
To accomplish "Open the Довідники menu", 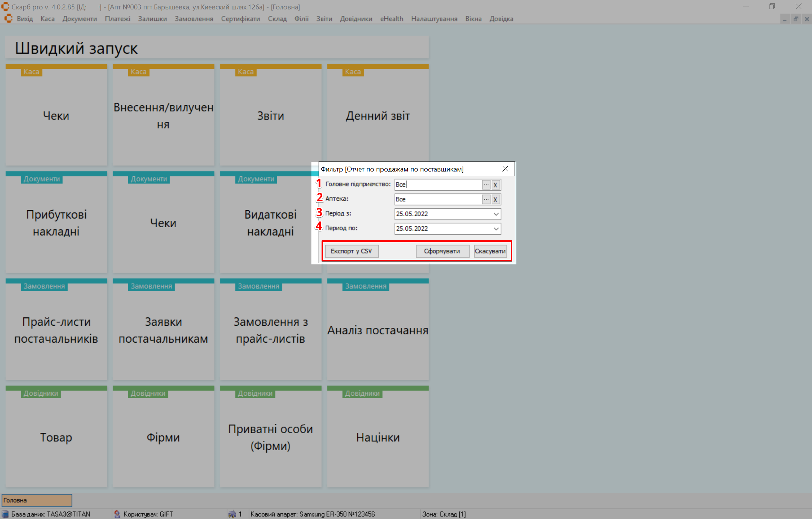I will click(x=356, y=19).
